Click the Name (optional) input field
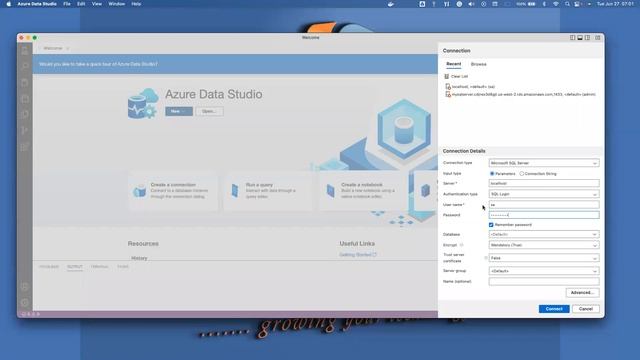The height and width of the screenshot is (360, 640). click(544, 281)
